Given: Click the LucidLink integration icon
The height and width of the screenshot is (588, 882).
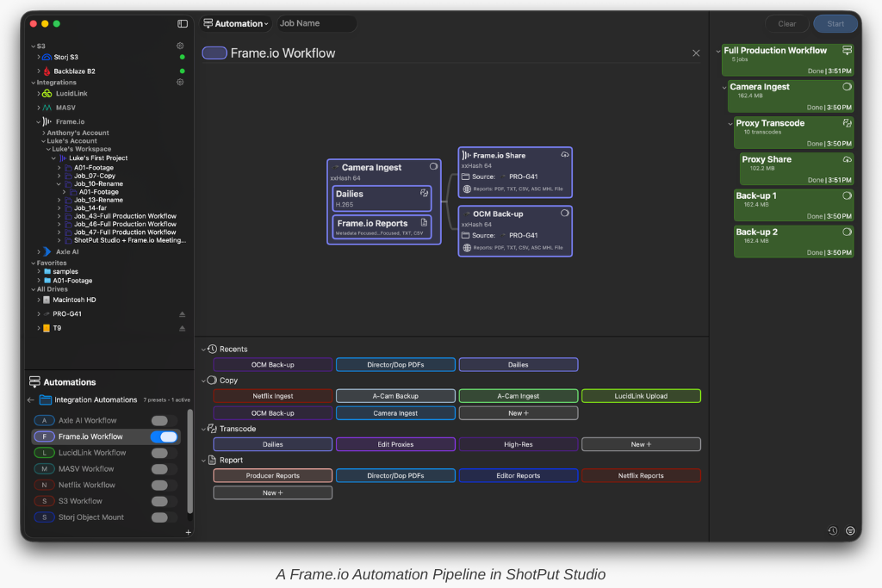Looking at the screenshot, I should point(47,93).
